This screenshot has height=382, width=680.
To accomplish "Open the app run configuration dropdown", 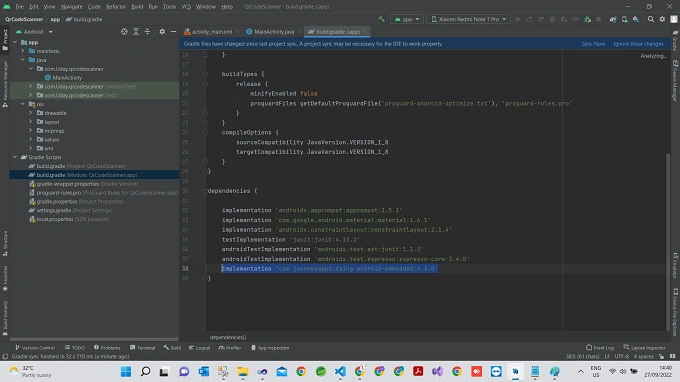I will coord(407,19).
